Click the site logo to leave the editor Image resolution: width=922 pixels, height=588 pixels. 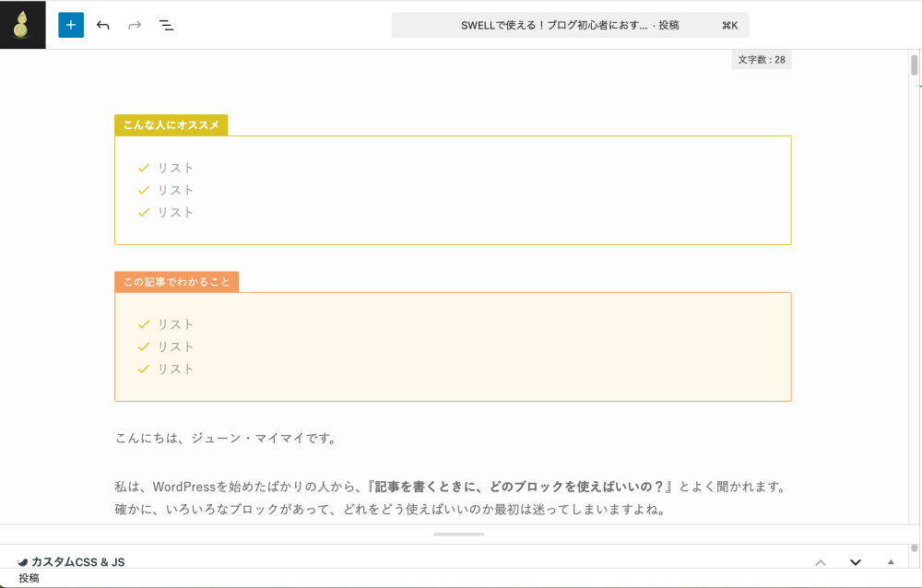pyautogui.click(x=22, y=25)
